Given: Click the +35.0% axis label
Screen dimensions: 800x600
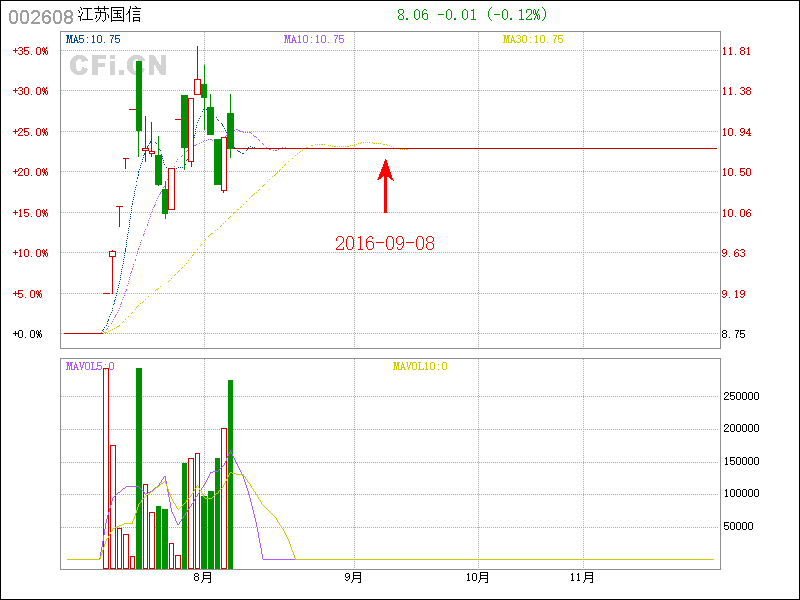Looking at the screenshot, I should click(x=30, y=51).
